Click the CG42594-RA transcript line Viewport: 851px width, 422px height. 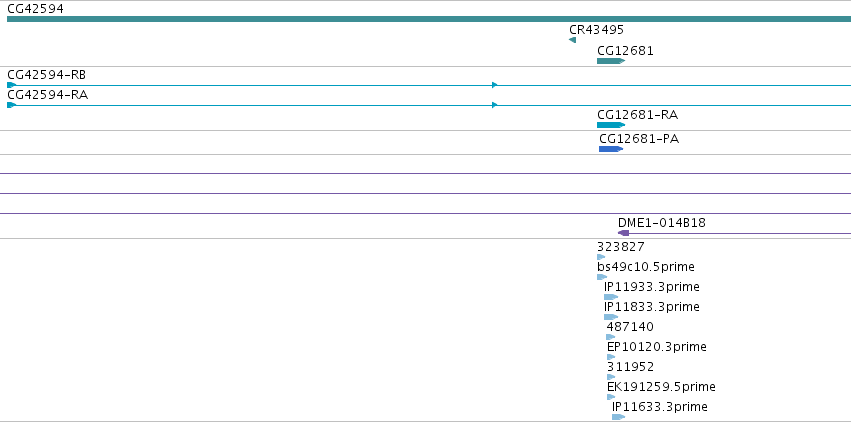[x=429, y=105]
